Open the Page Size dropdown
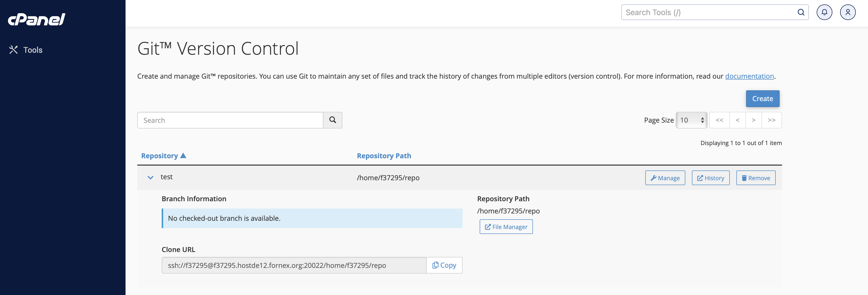 click(x=691, y=120)
